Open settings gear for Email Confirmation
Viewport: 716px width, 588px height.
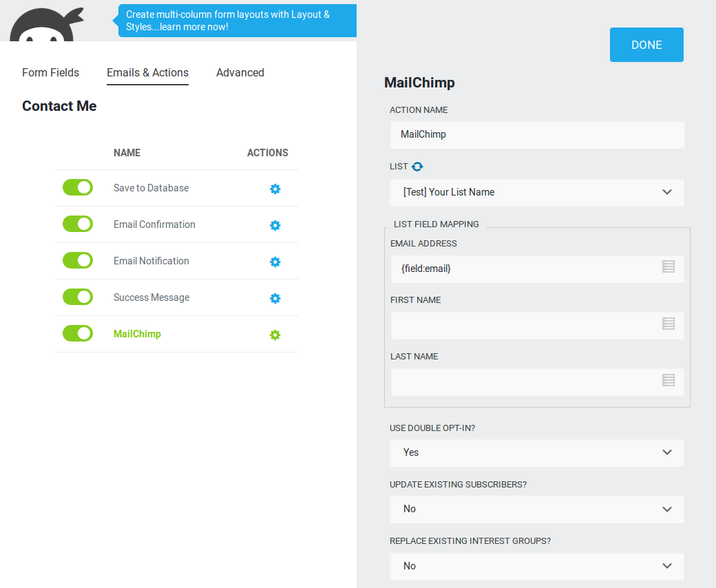[275, 225]
